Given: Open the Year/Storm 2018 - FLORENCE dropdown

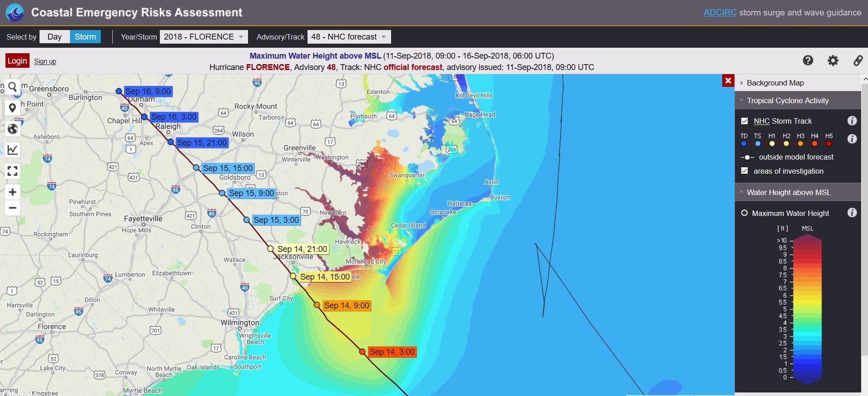Looking at the screenshot, I should point(204,37).
